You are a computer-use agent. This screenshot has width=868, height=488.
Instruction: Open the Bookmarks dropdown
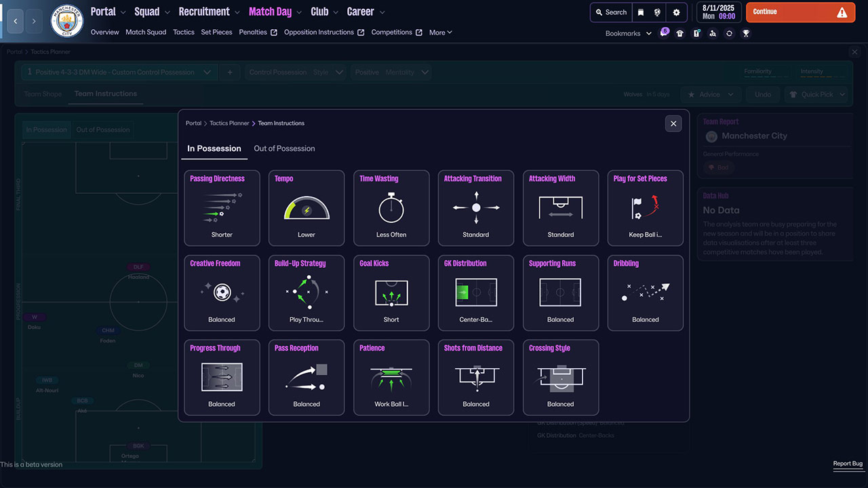[x=628, y=33]
